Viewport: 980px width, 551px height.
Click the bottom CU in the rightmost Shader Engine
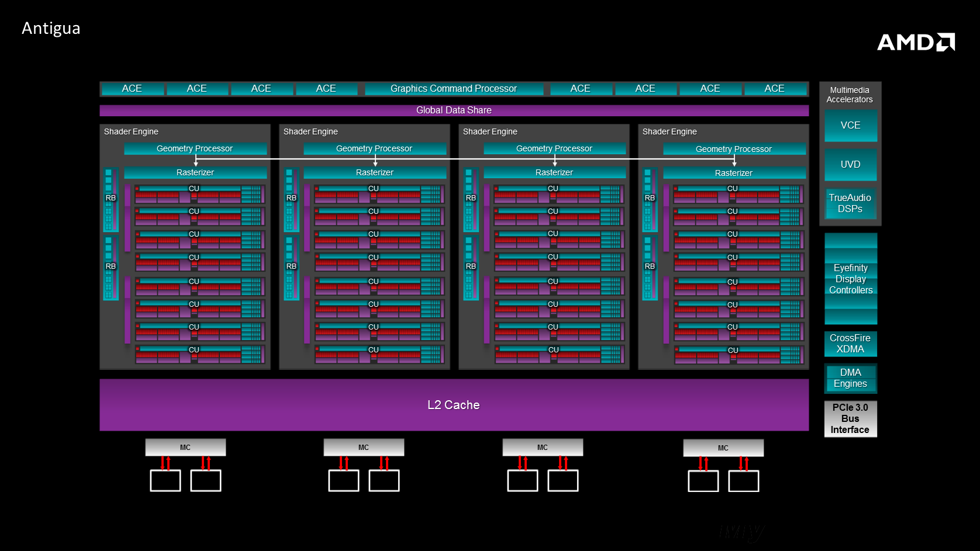(x=739, y=355)
